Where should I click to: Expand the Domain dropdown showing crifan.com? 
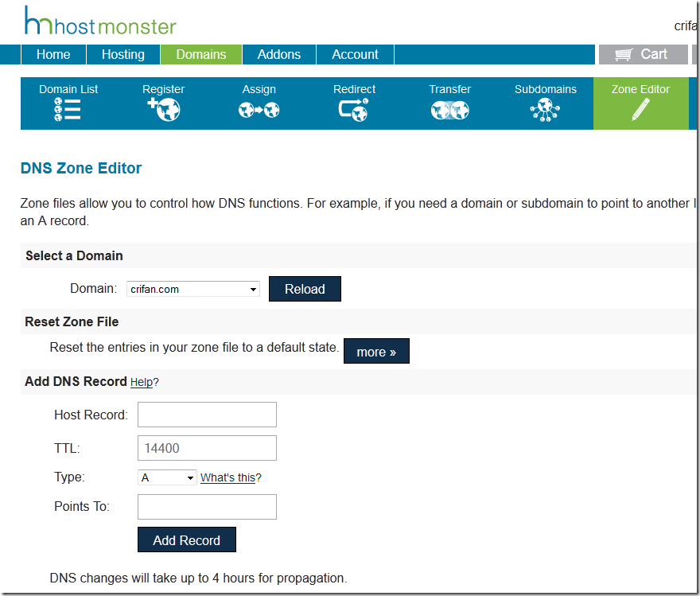(193, 289)
